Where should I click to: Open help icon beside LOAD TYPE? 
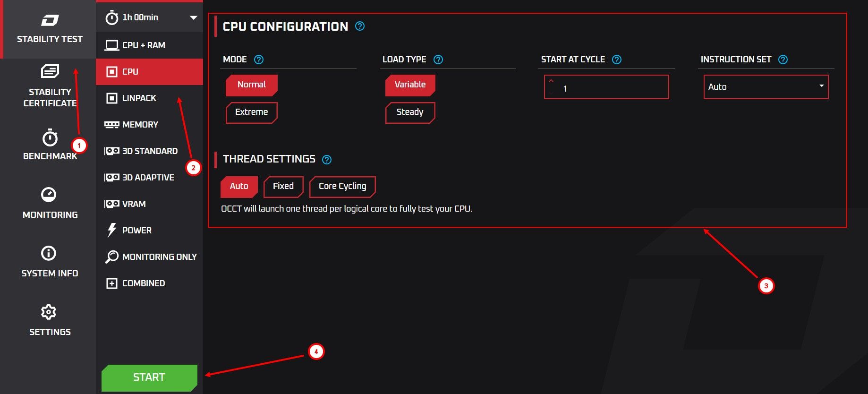pos(438,60)
